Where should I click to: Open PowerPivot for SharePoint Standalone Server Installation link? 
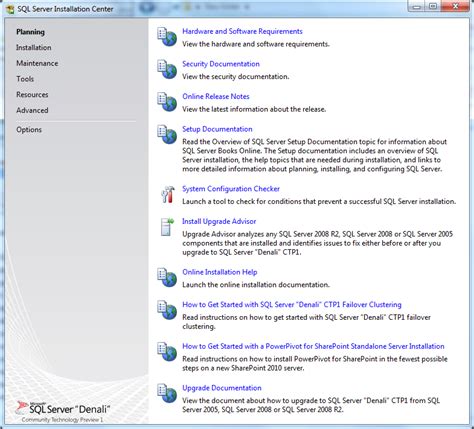[x=313, y=346]
